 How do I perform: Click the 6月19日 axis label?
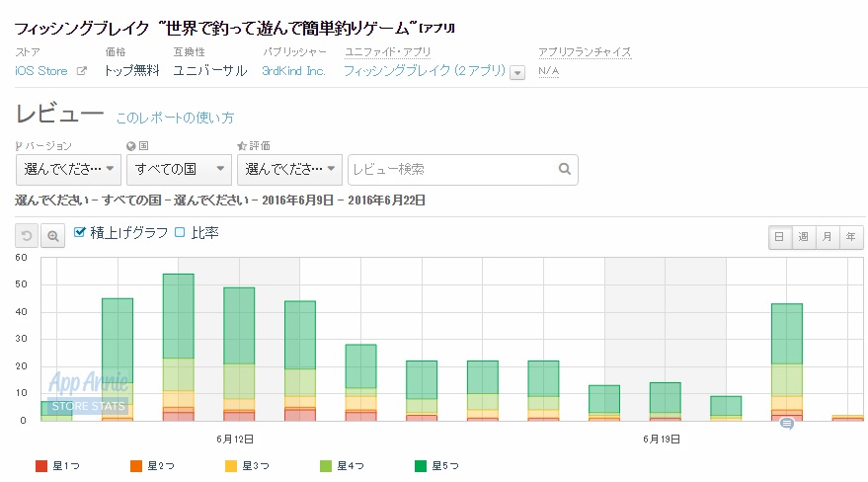click(662, 439)
